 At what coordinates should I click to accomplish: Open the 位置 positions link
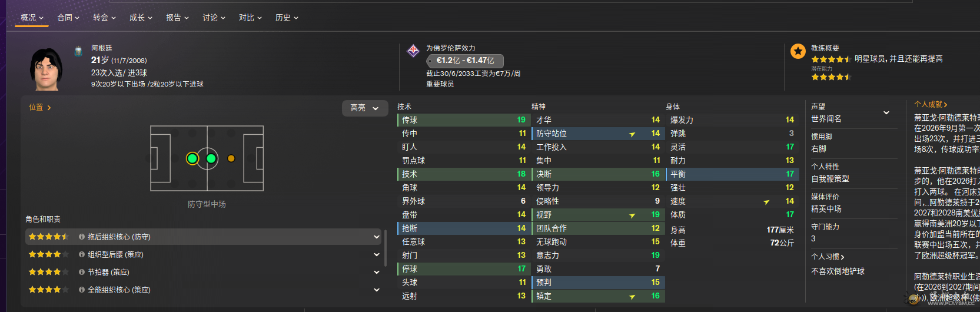(x=40, y=107)
